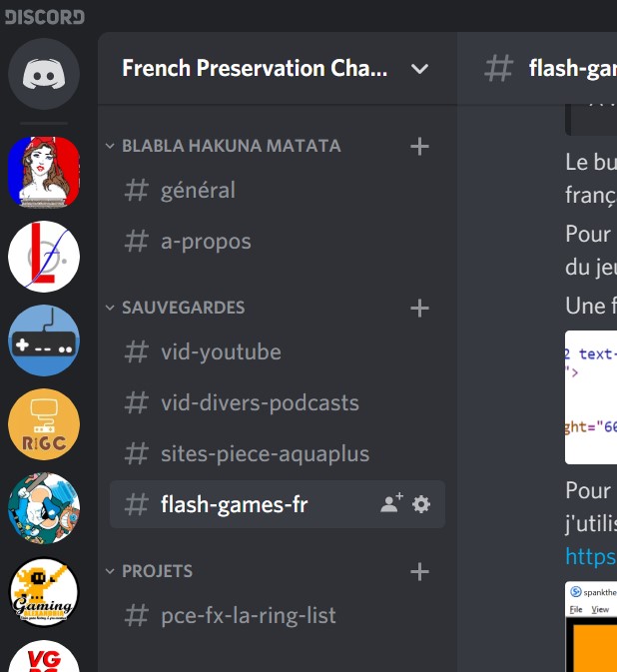Click the flash-games channel title in header
Screen dimensions: 617x672
(x=573, y=69)
